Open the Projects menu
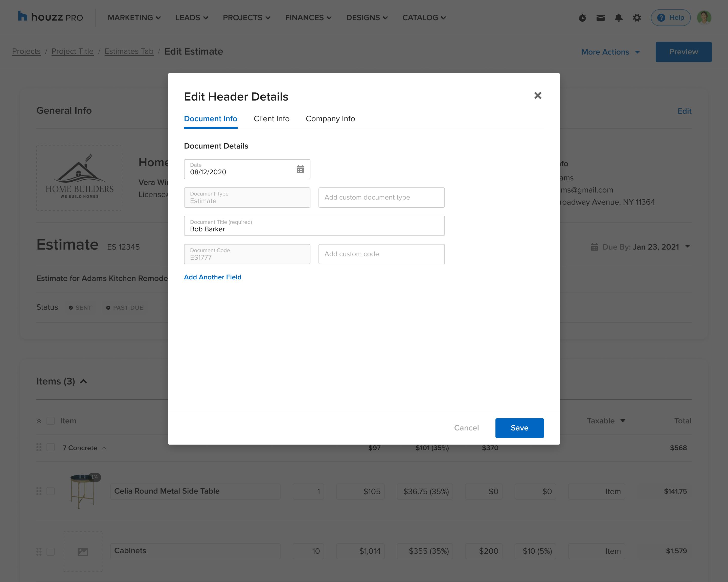The width and height of the screenshot is (728, 582). [x=246, y=17]
